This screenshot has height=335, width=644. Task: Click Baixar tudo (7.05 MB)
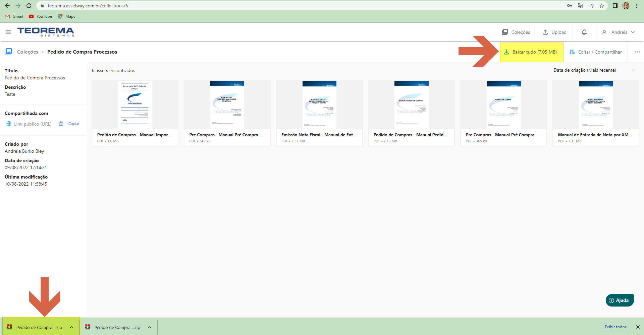[531, 52]
